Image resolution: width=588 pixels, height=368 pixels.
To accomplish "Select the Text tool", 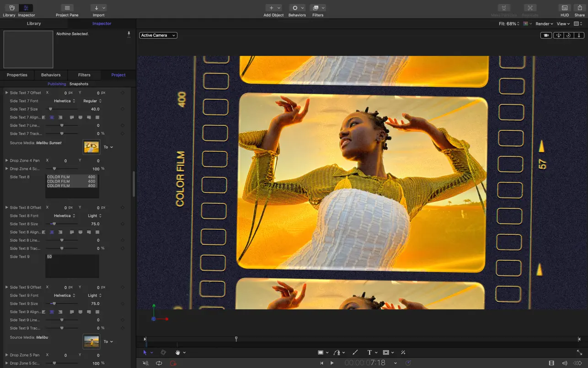I will 369,352.
